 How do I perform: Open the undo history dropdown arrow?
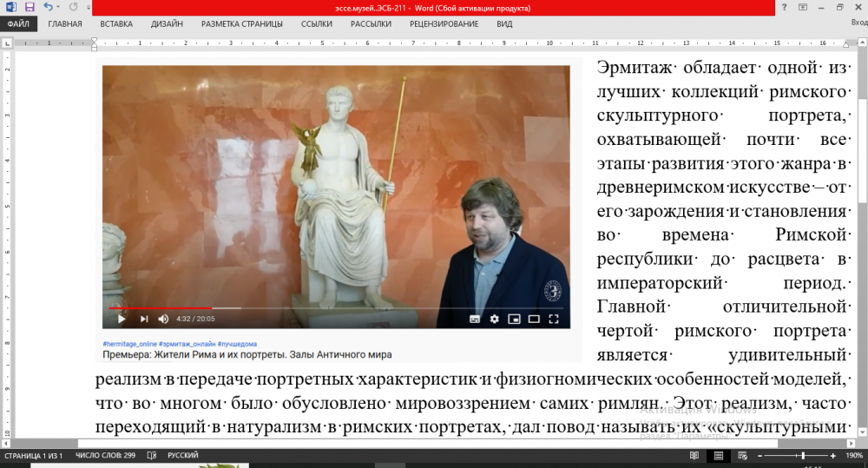58,7
